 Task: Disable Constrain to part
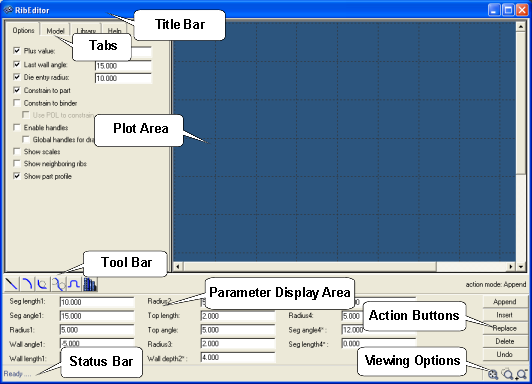[17, 90]
